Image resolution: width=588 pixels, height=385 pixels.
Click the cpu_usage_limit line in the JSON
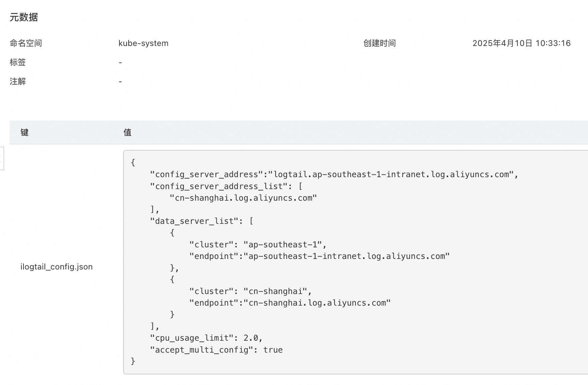click(206, 338)
